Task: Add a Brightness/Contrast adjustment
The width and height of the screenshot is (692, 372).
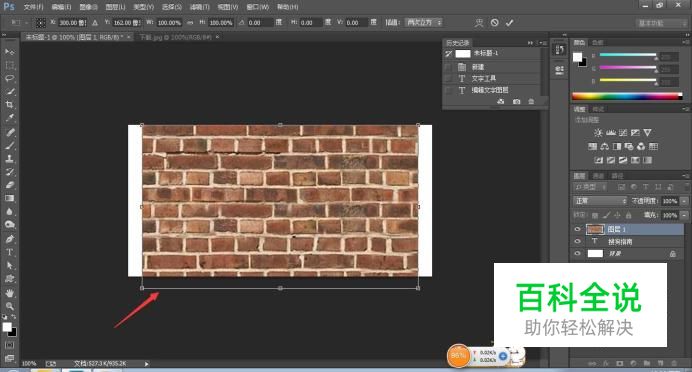Action: click(598, 132)
